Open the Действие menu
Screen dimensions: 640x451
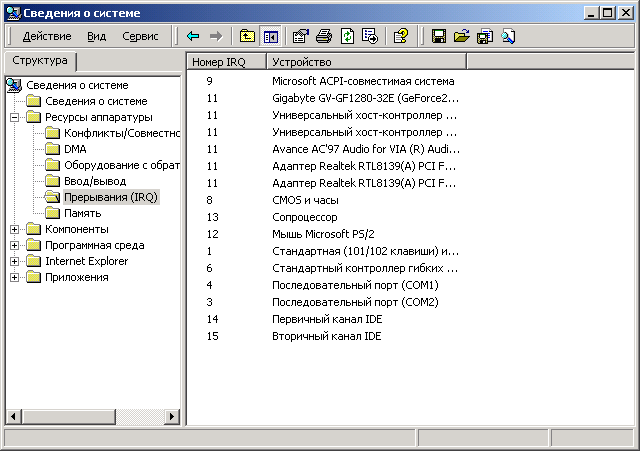47,36
